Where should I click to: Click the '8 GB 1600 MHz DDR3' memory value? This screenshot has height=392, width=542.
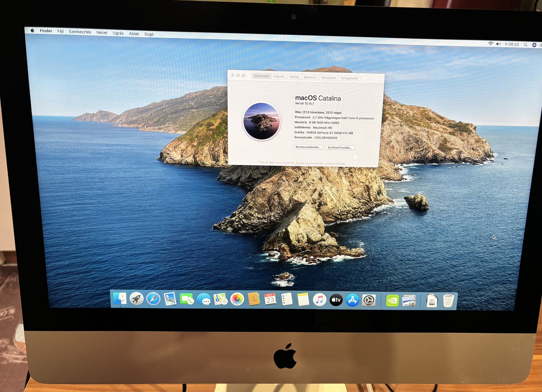pyautogui.click(x=324, y=123)
